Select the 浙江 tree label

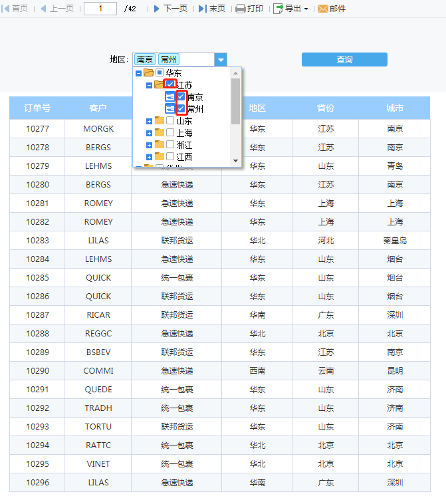(184, 146)
